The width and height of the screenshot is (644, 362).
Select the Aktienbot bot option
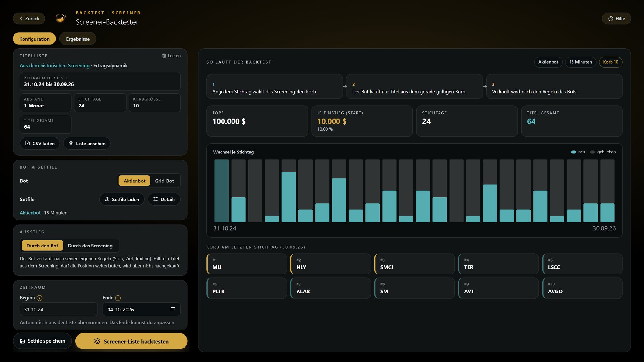pos(134,181)
